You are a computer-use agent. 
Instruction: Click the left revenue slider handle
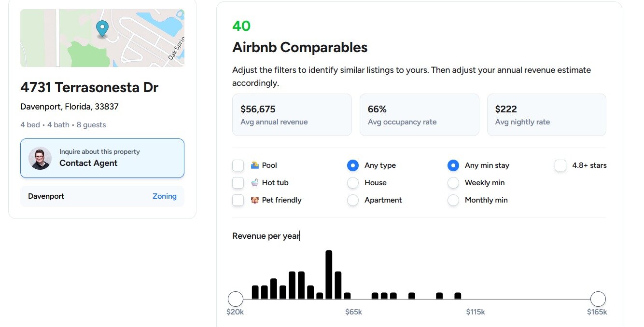coord(236,299)
